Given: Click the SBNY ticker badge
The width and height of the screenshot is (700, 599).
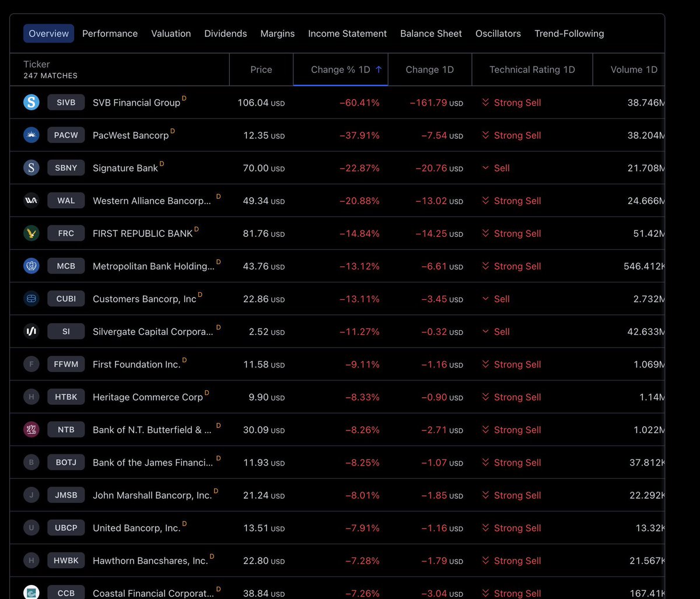Looking at the screenshot, I should pyautogui.click(x=66, y=168).
